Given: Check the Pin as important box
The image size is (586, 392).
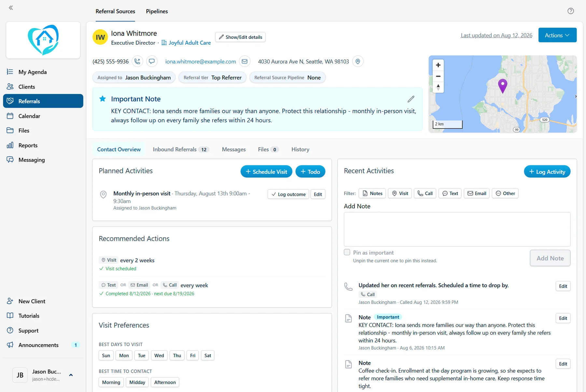Looking at the screenshot, I should (x=347, y=252).
